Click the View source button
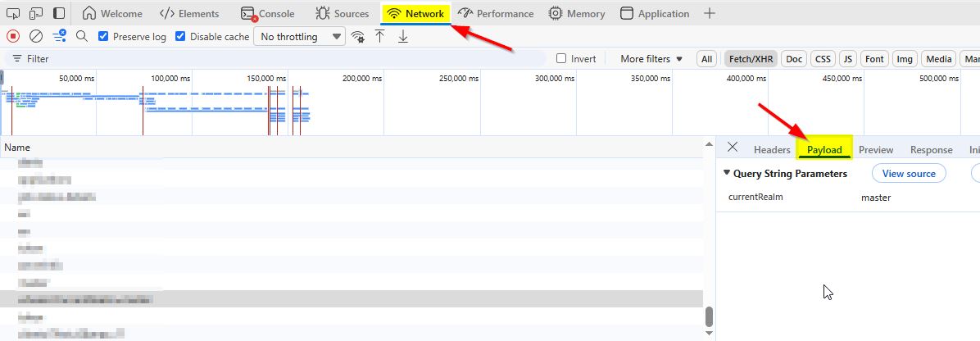The height and width of the screenshot is (341, 980). [909, 173]
